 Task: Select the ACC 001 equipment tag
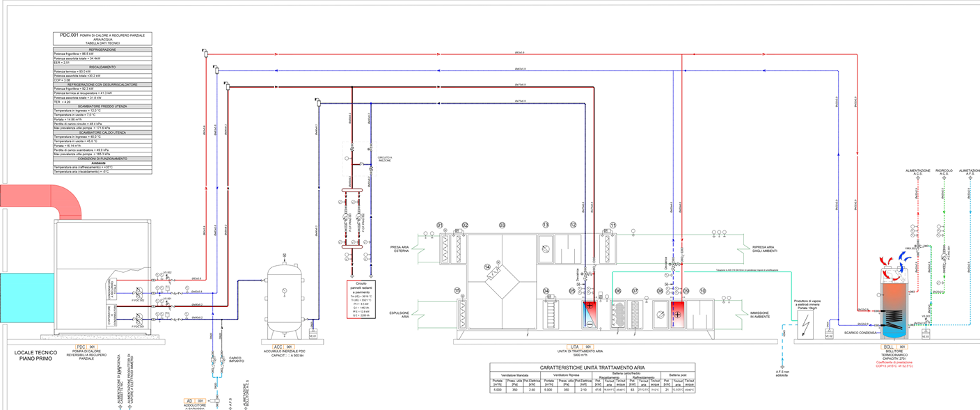284,346
